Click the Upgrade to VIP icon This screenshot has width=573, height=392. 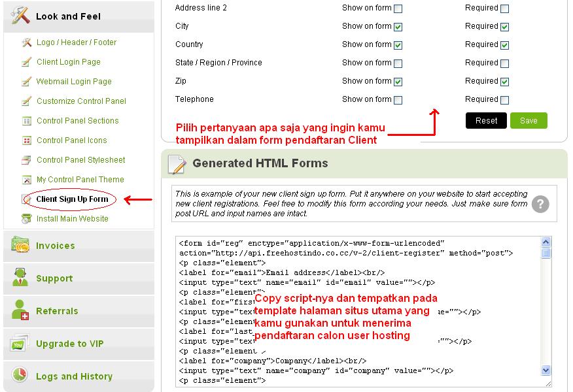point(20,343)
